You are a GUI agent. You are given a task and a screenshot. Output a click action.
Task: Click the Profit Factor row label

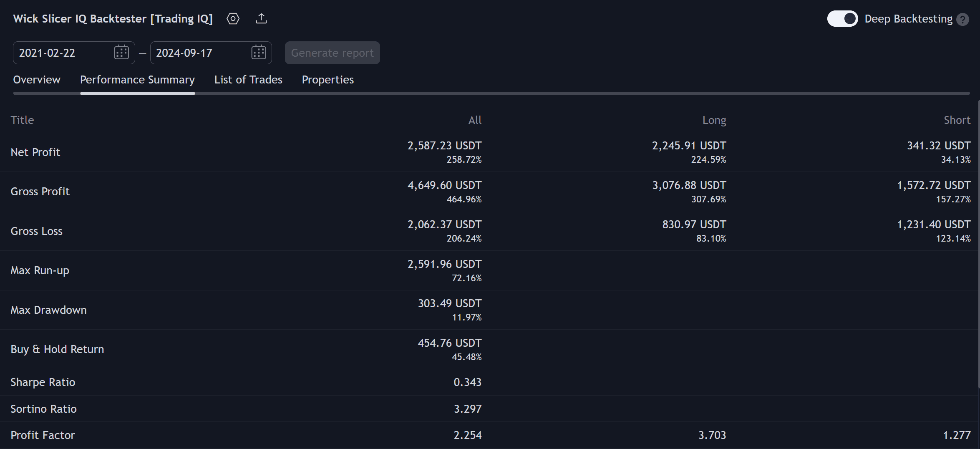(43, 435)
